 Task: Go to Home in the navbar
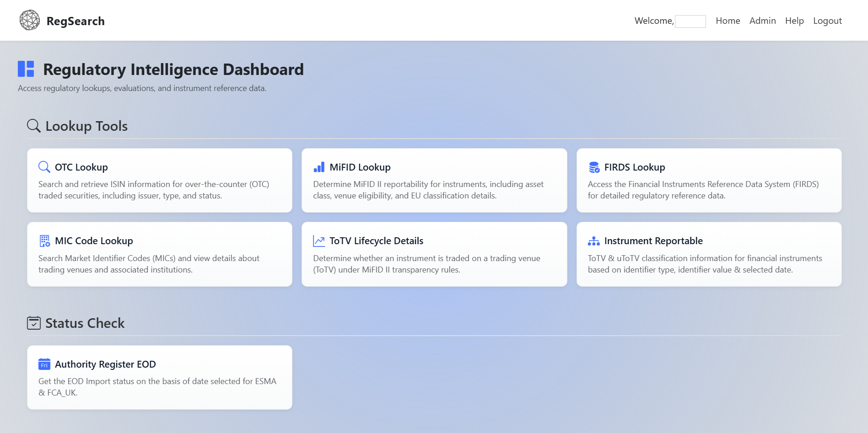pyautogui.click(x=728, y=21)
